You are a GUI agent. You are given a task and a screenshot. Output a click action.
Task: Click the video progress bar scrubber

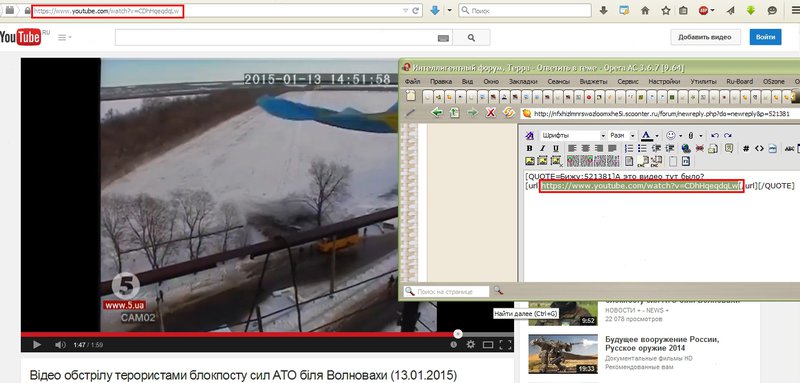[x=458, y=334]
